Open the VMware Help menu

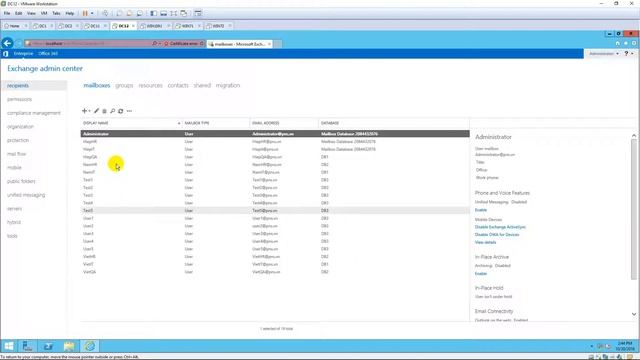[x=70, y=13]
